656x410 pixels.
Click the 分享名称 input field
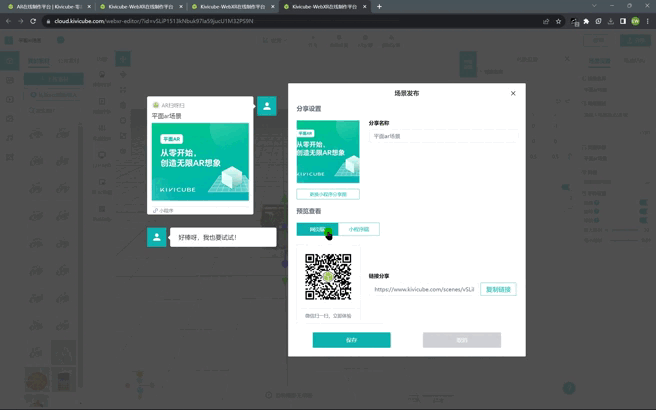443,136
